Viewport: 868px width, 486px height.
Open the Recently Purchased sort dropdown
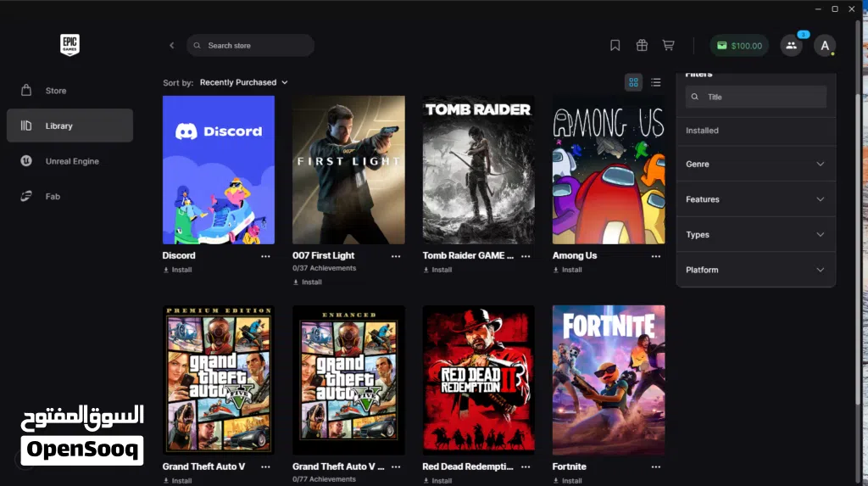pyautogui.click(x=243, y=82)
